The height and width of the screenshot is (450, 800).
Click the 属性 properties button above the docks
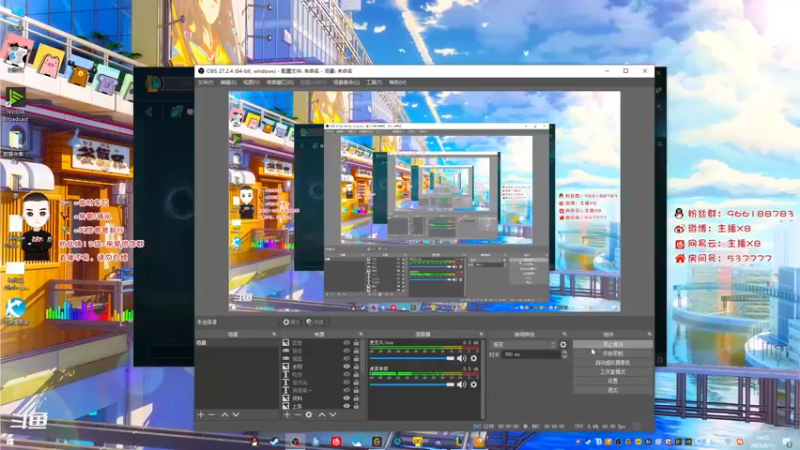(x=291, y=322)
